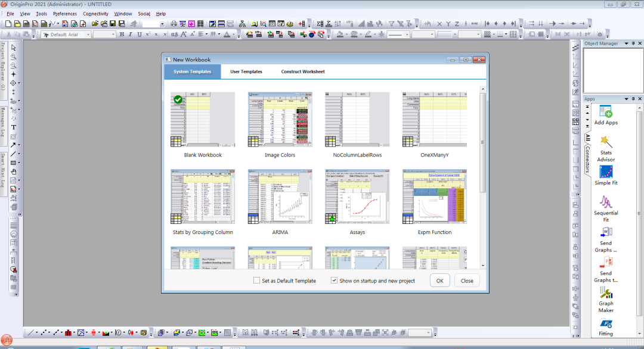
Task: Click the Set as Y column icon
Action: [x=448, y=24]
